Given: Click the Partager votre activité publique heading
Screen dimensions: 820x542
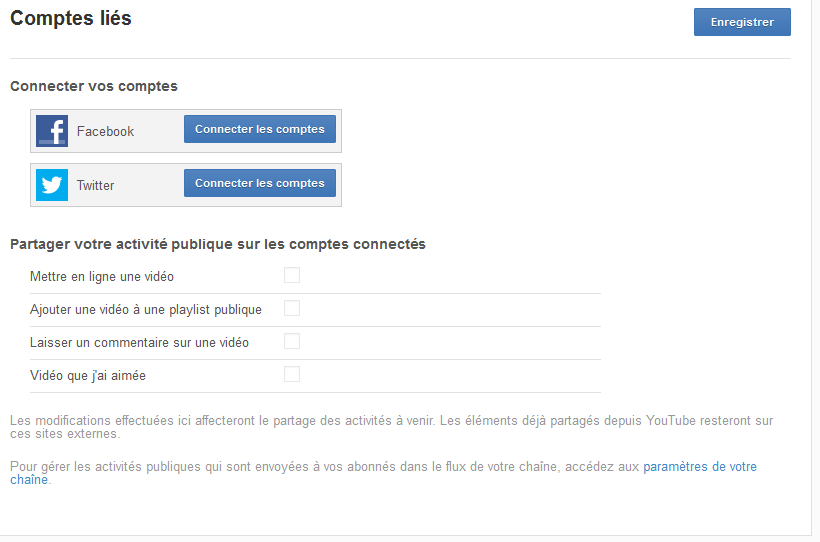Looking at the screenshot, I should (x=218, y=244).
